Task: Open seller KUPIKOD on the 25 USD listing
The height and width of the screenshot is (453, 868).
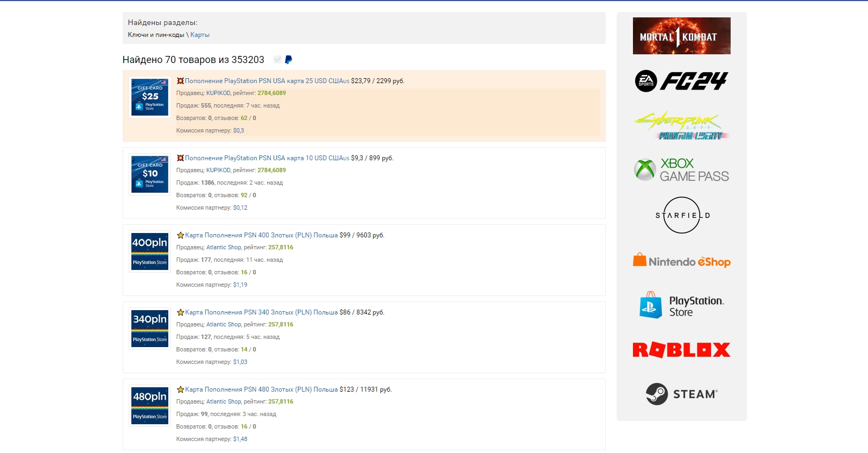Action: (x=218, y=93)
